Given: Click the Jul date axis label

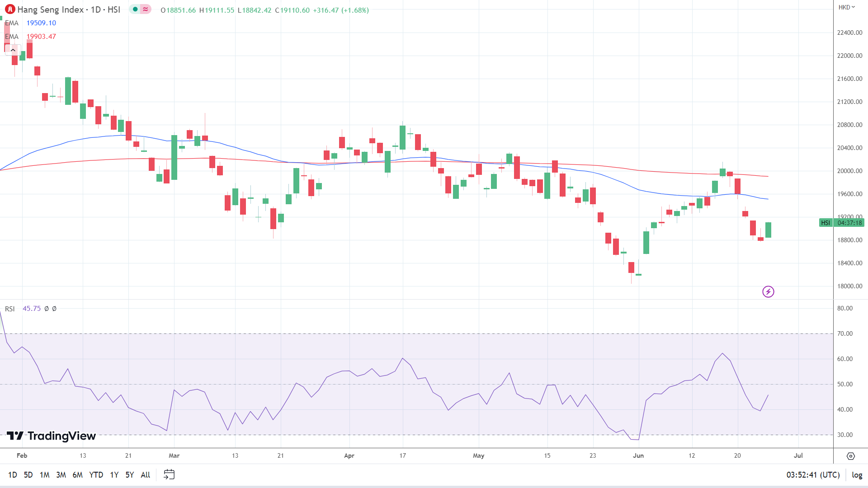Looking at the screenshot, I should point(798,455).
